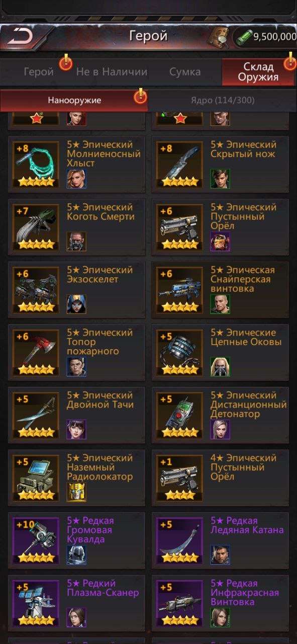Select the Нанооружие sub-tab

[74, 100]
